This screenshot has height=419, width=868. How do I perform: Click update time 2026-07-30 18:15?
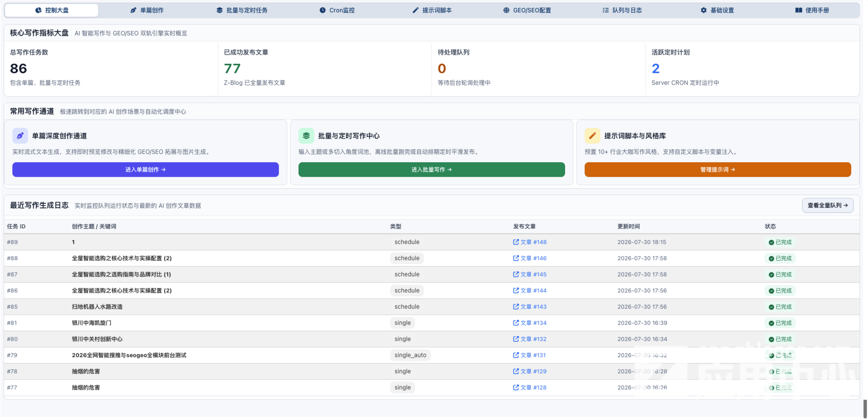642,242
